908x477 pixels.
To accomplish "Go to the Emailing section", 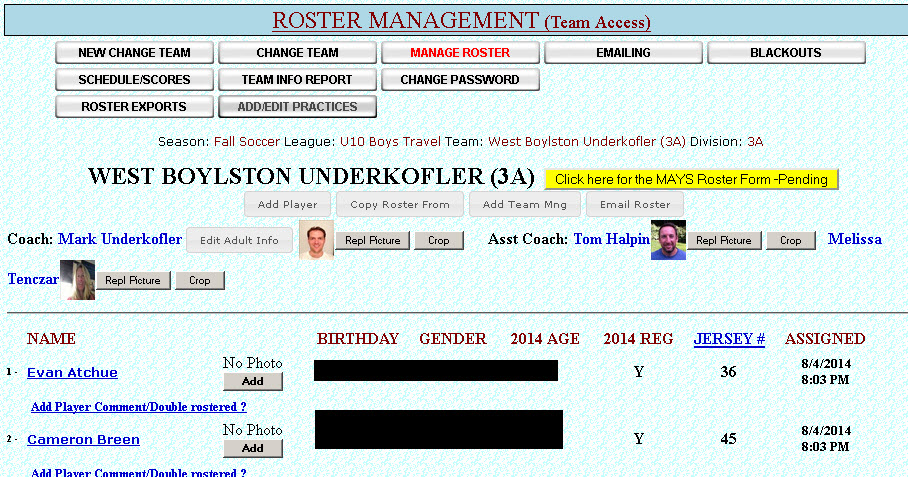I will pyautogui.click(x=623, y=53).
